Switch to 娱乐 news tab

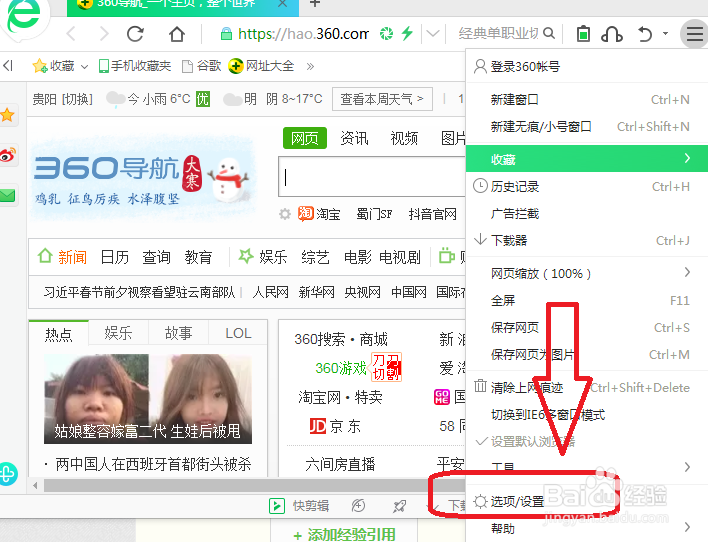click(x=118, y=333)
